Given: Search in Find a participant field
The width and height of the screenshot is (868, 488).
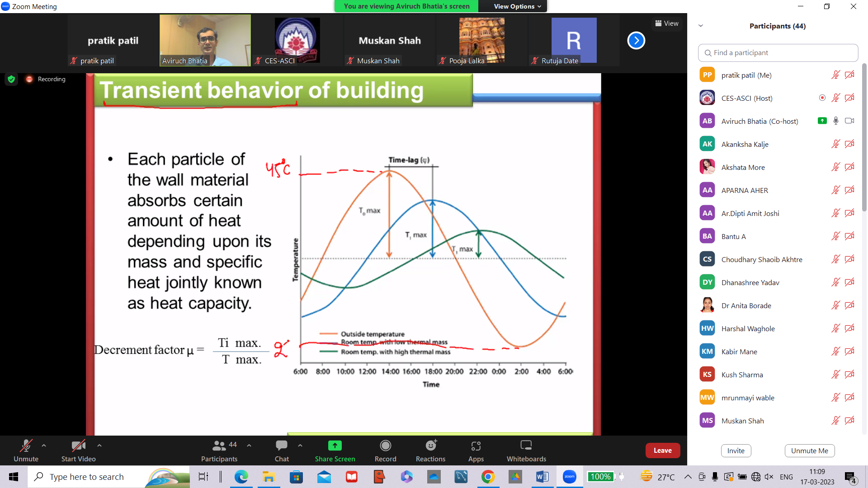Looking at the screenshot, I should 778,52.
